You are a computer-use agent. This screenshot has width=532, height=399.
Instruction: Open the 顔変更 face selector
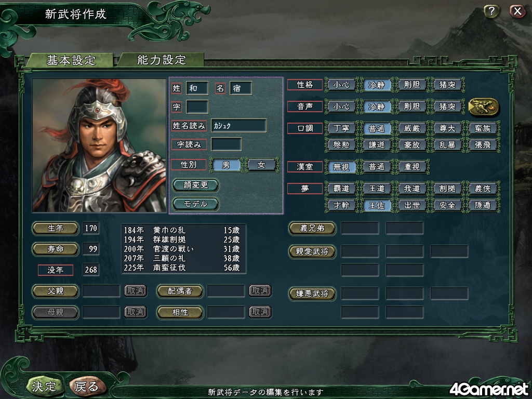tap(196, 185)
